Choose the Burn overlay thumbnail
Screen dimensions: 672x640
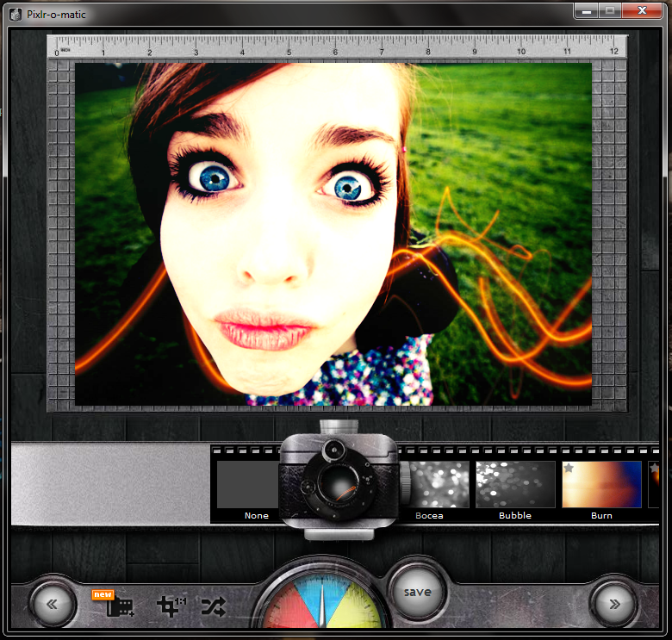[x=601, y=484]
